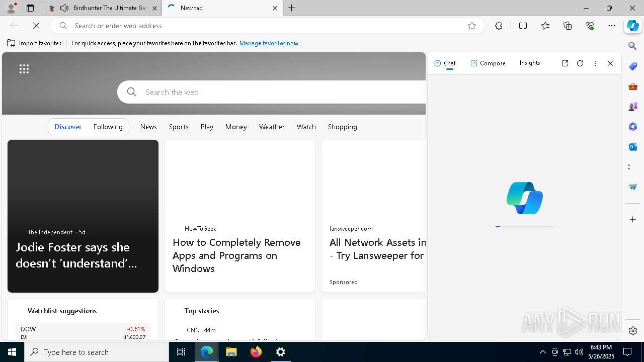Image resolution: width=644 pixels, height=362 pixels.
Task: Click Manage favorites now link
Action: 269,43
